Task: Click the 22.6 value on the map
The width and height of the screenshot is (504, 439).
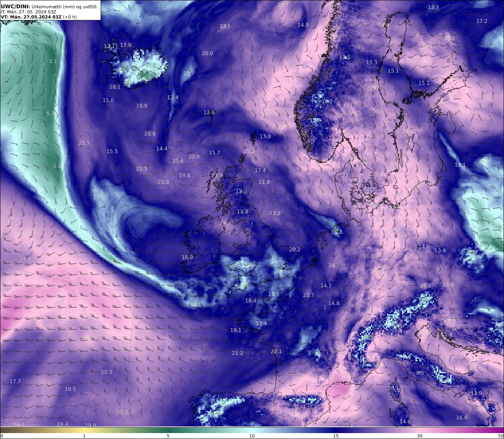Action: [x=178, y=161]
